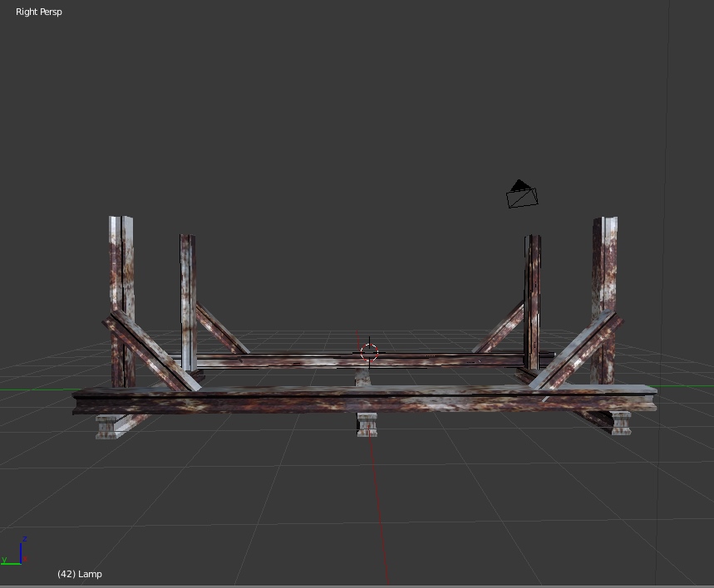Select the right footing block under beam
Screen dimensions: 714x588
coord(620,423)
